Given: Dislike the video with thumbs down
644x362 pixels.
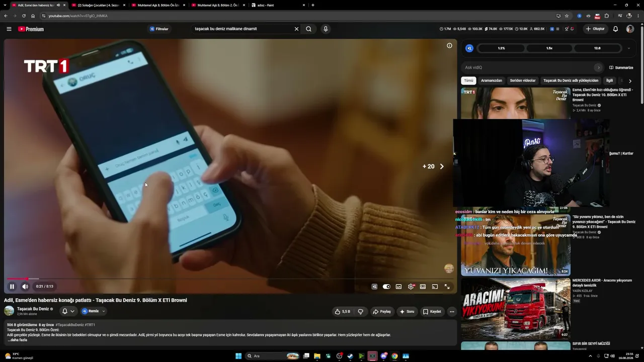Looking at the screenshot, I should (x=360, y=312).
